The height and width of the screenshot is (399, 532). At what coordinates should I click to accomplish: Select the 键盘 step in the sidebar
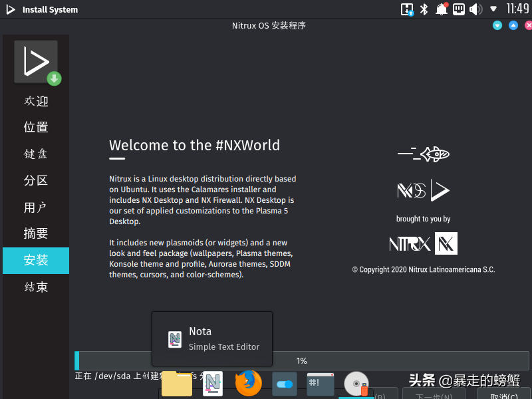point(36,154)
